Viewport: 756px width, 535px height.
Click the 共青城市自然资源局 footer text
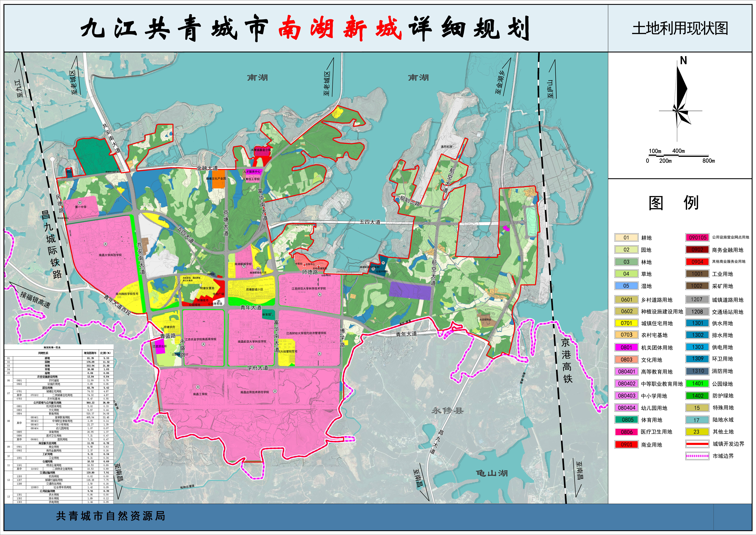click(111, 516)
